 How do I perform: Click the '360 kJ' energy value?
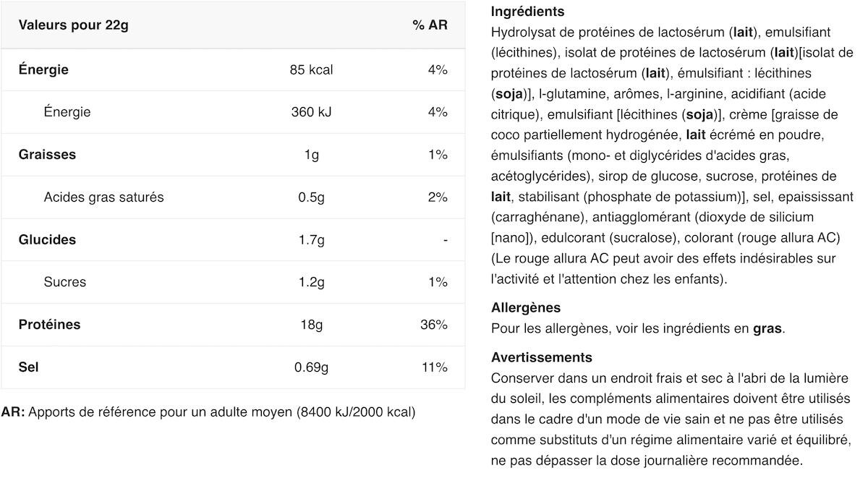click(x=311, y=112)
